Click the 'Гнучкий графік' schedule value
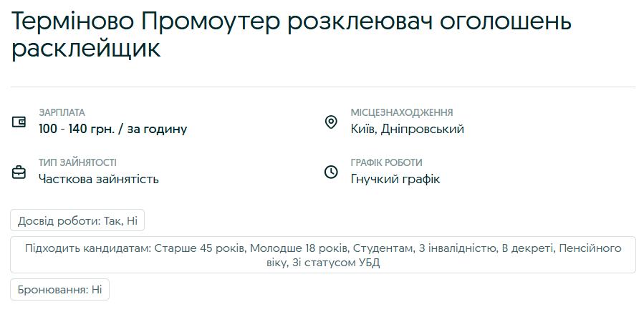Screen dimensions: 644x312 pyautogui.click(x=395, y=179)
